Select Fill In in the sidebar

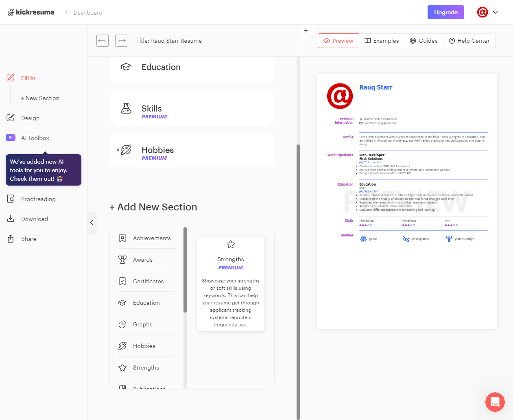click(x=28, y=78)
